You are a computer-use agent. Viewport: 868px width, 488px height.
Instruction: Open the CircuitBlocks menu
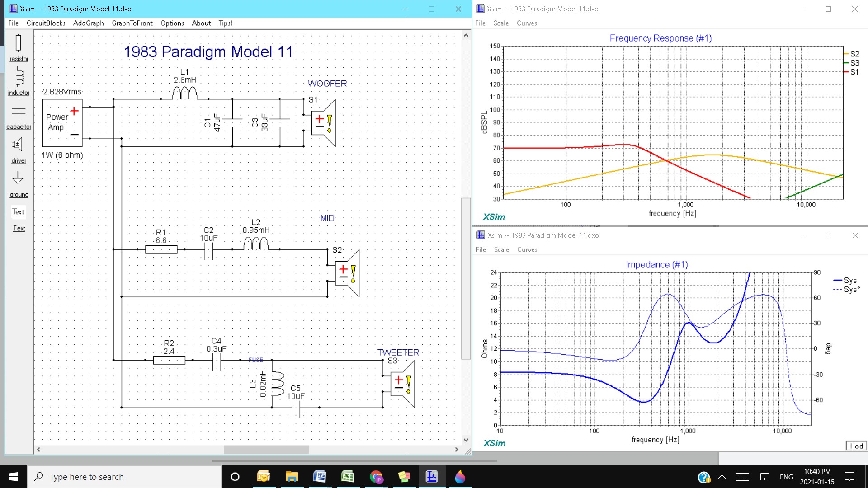click(46, 23)
